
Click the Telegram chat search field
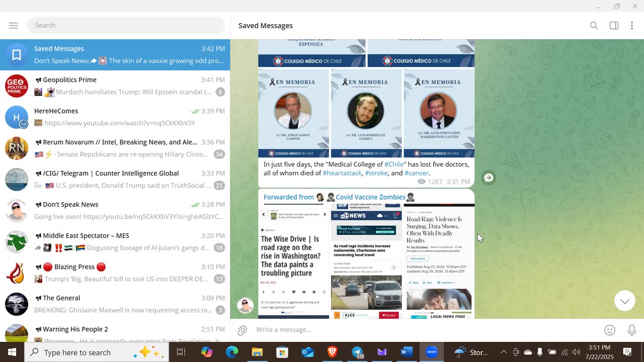tap(126, 25)
